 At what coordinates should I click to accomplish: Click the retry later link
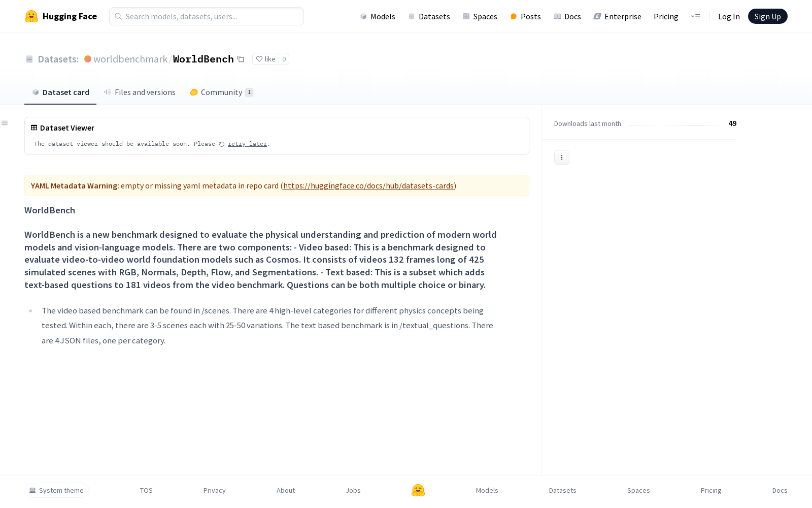coord(247,144)
